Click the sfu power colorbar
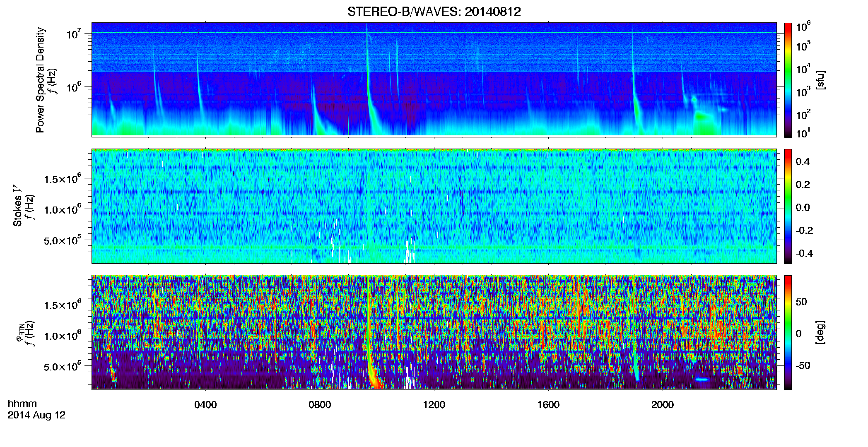 tap(788, 80)
